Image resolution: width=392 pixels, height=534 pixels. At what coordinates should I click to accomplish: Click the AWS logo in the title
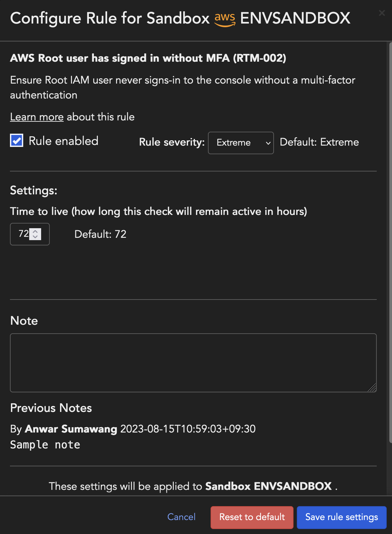(x=225, y=19)
